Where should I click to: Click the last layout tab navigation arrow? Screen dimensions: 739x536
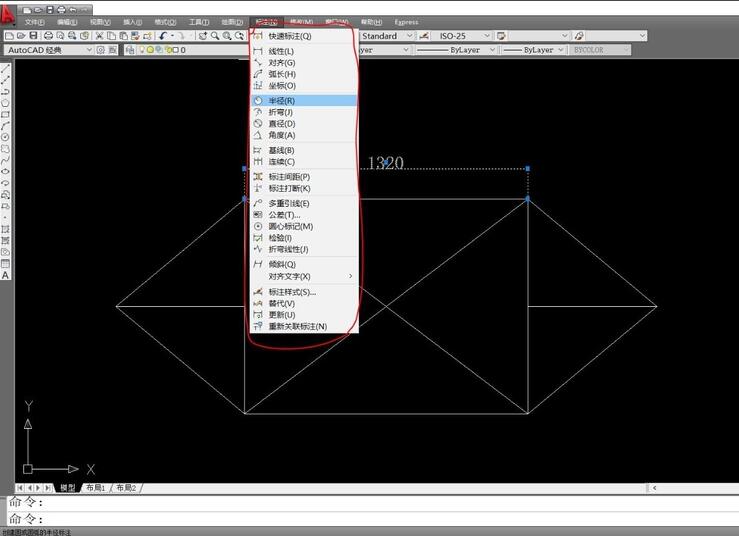[48, 487]
